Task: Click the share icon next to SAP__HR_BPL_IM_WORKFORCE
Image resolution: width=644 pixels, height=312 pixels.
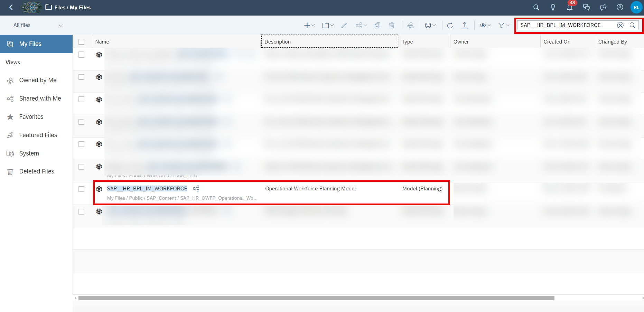Action: [196, 188]
